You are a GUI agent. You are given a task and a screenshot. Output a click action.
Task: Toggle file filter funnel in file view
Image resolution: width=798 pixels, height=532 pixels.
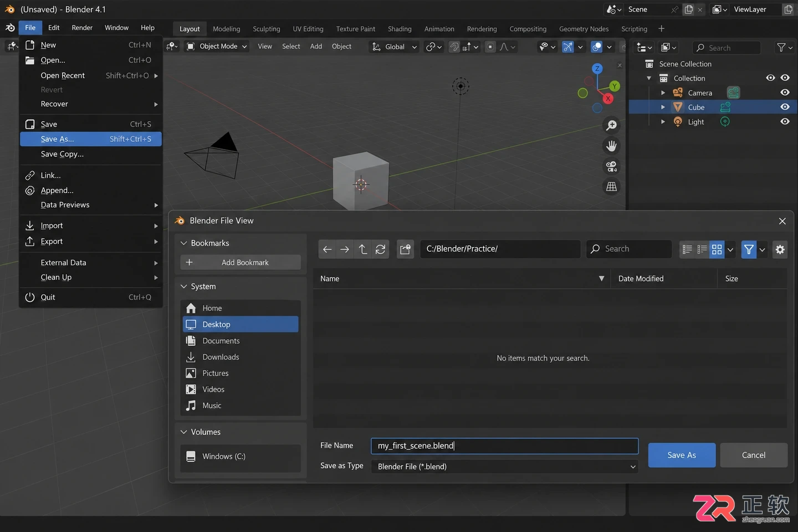[x=749, y=249]
